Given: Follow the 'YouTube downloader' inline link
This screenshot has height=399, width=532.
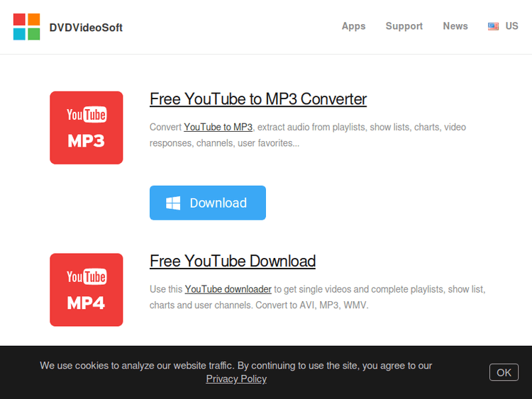Looking at the screenshot, I should 228,289.
